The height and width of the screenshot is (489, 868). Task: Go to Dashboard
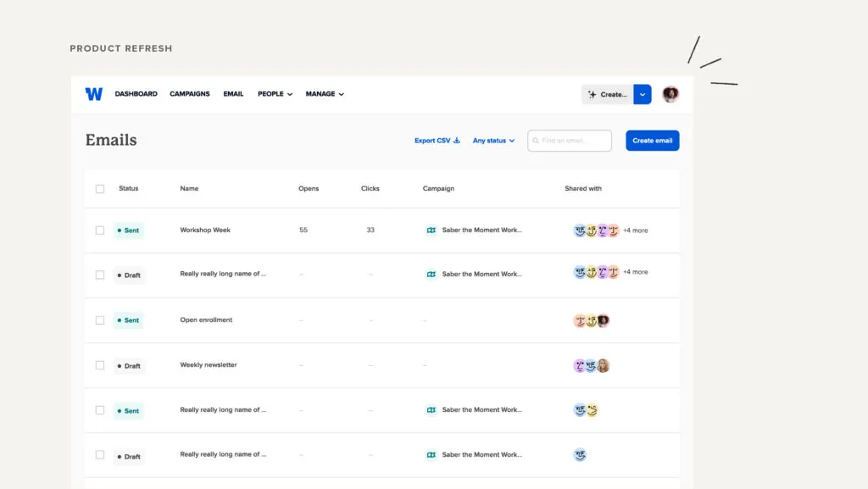[x=136, y=94]
